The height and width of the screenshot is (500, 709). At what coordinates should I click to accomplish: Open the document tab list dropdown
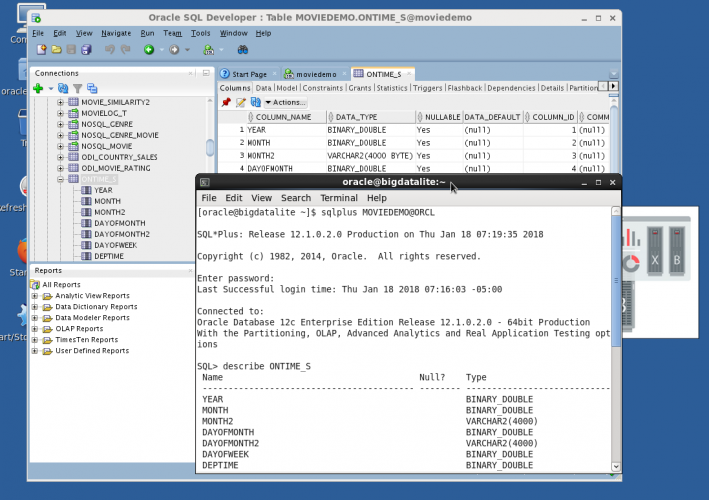[614, 74]
